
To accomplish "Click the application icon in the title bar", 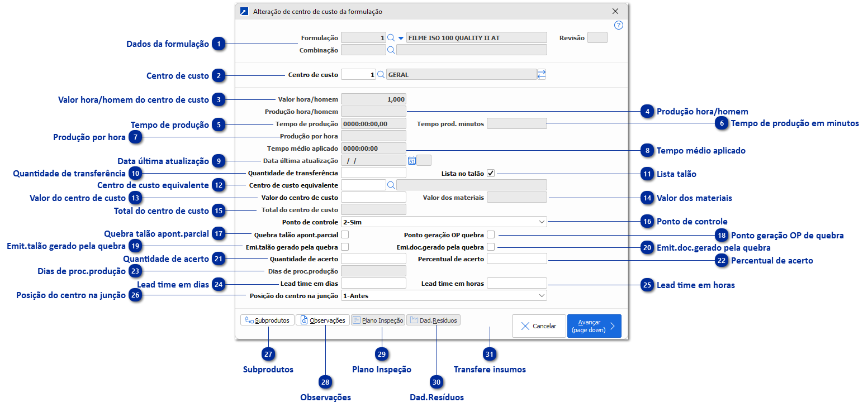I will point(244,11).
